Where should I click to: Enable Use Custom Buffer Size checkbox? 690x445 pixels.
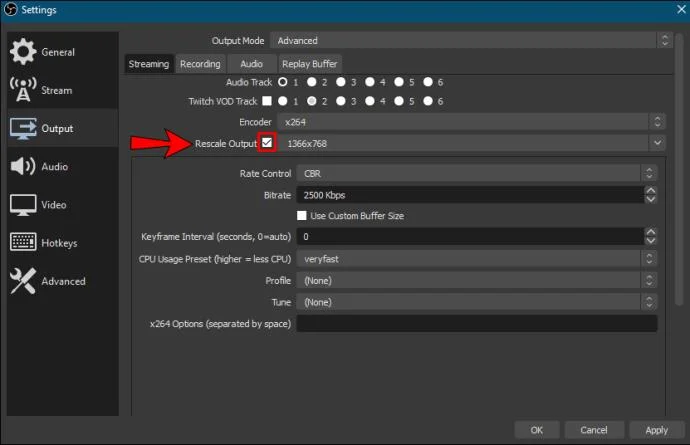point(301,216)
